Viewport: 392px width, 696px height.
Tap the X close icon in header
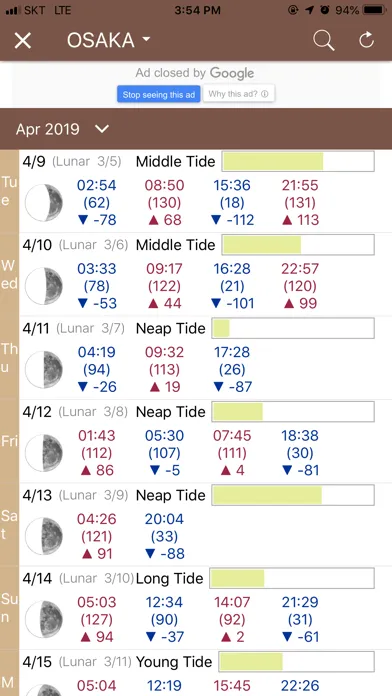(x=23, y=40)
